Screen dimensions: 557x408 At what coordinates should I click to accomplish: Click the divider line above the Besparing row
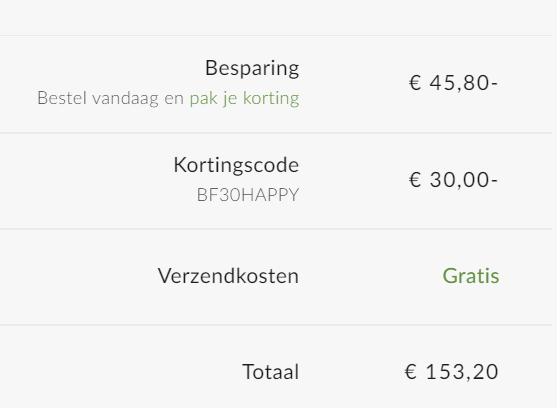click(276, 36)
